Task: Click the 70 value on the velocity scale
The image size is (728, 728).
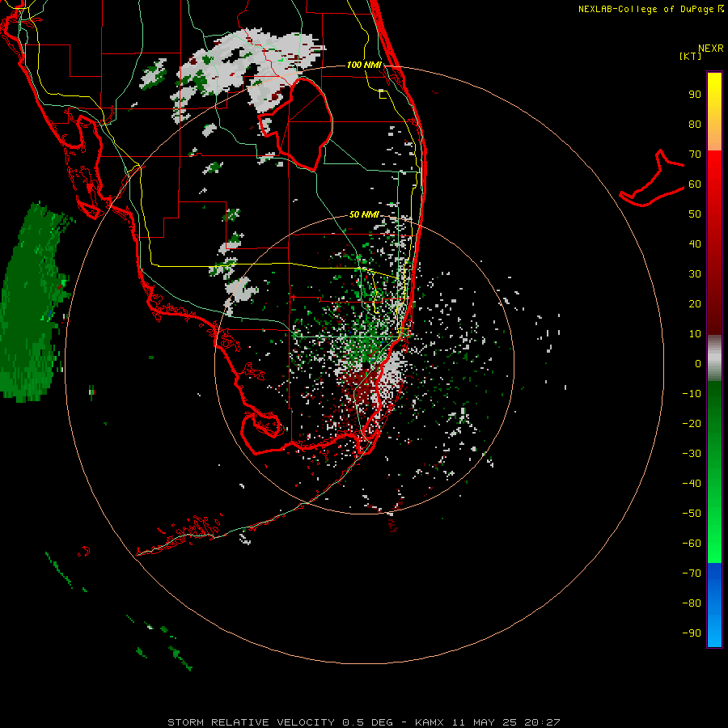Action: 695,154
